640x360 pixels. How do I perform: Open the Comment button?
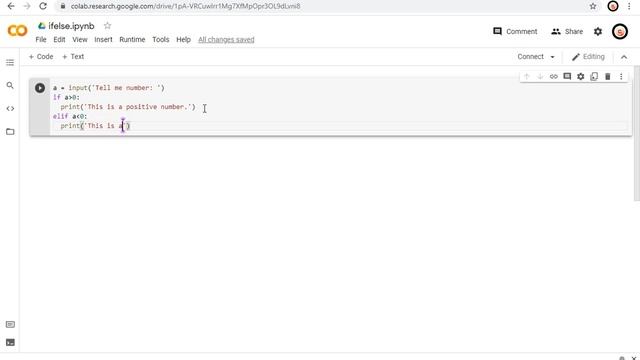coord(515,31)
